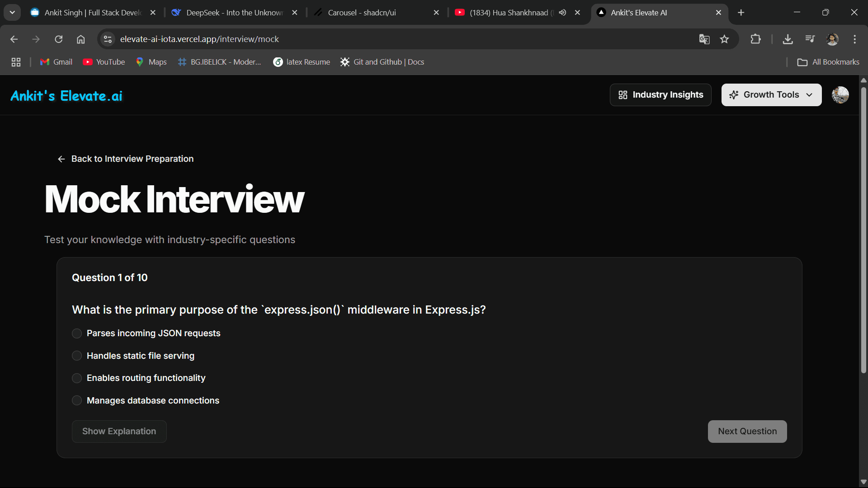The height and width of the screenshot is (488, 868).
Task: Open the media control icon in toolbar
Action: [x=810, y=39]
